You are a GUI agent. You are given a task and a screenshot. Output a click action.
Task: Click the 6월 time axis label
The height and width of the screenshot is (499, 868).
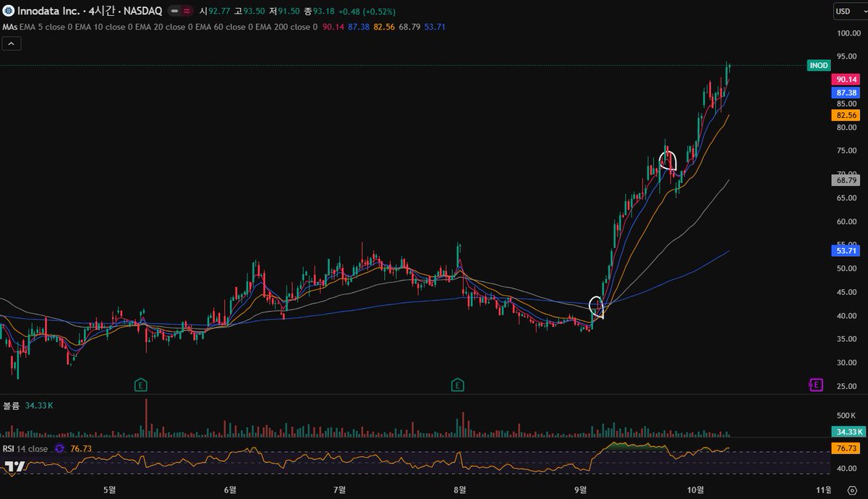(x=231, y=490)
